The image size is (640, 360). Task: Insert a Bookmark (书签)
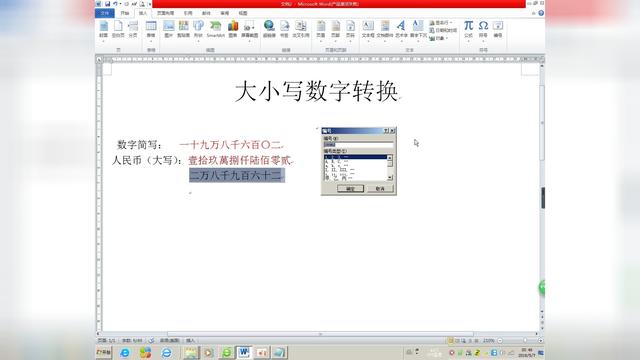tap(284, 29)
